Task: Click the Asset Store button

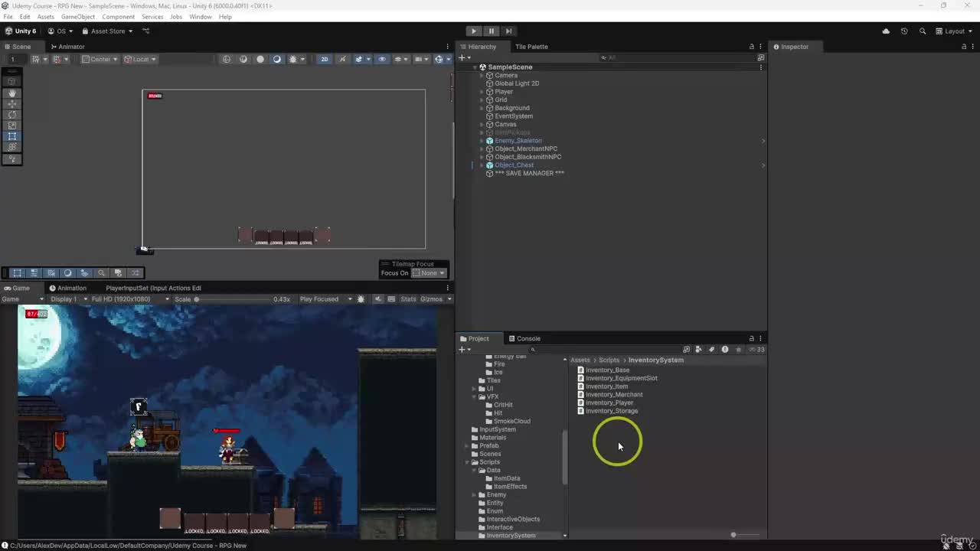Action: click(x=106, y=31)
